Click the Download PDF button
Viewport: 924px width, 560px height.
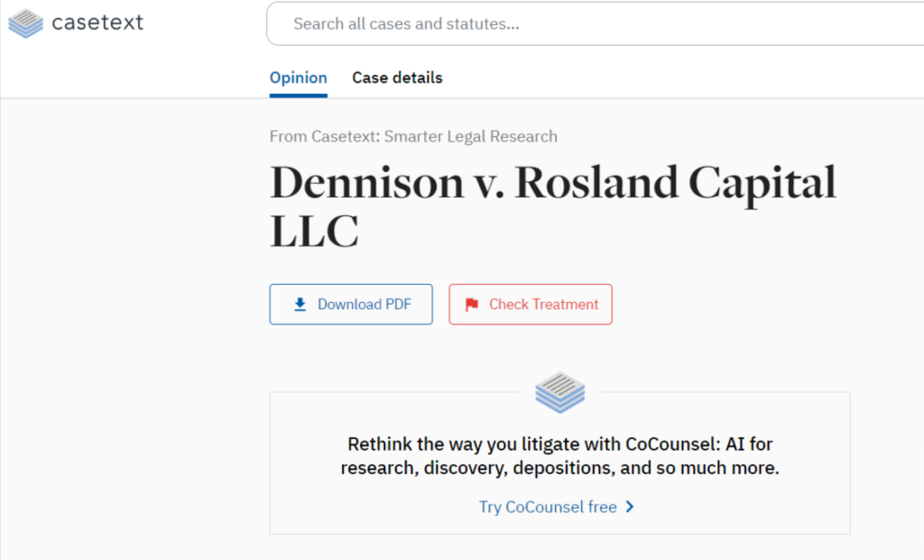(x=351, y=305)
